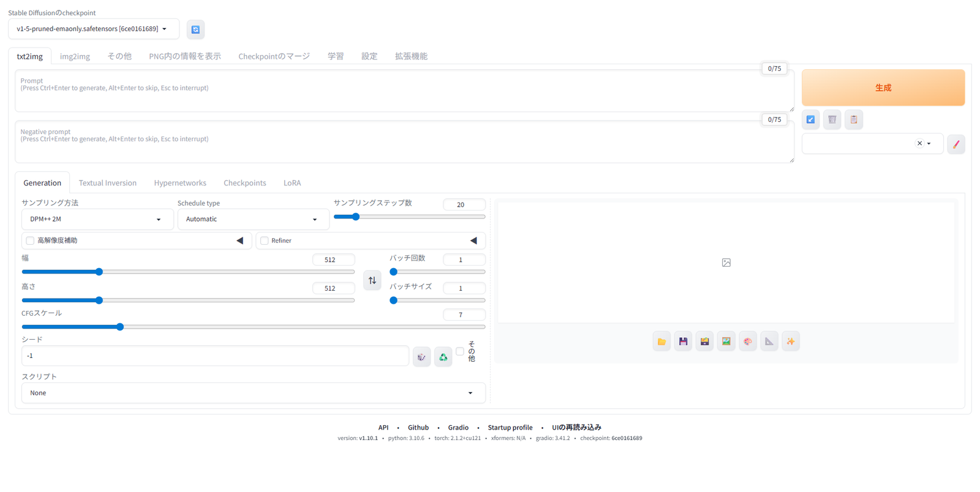Enable the Refiner checkbox
Screen dimensions: 980x492
click(x=264, y=240)
